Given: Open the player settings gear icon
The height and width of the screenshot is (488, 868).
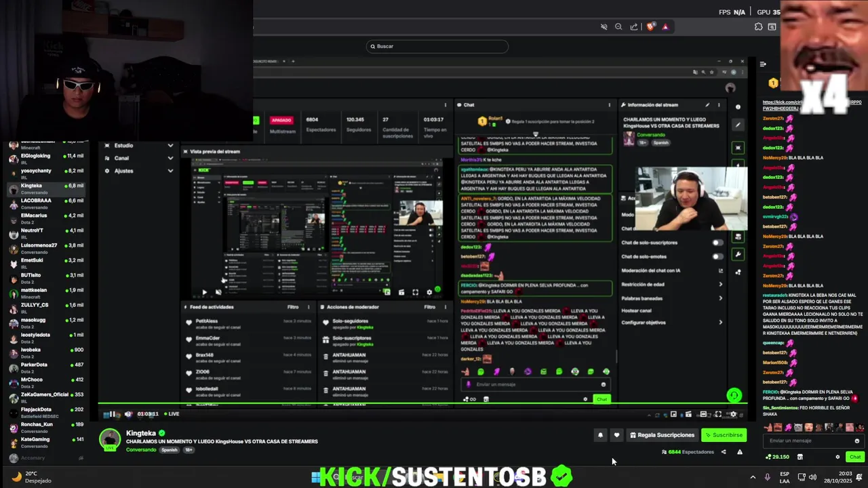Looking at the screenshot, I should (733, 414).
